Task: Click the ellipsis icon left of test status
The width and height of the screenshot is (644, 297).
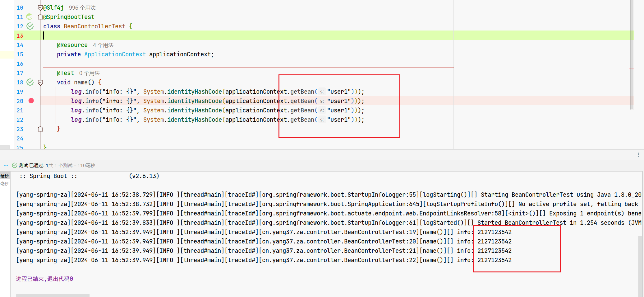Action: click(x=6, y=166)
